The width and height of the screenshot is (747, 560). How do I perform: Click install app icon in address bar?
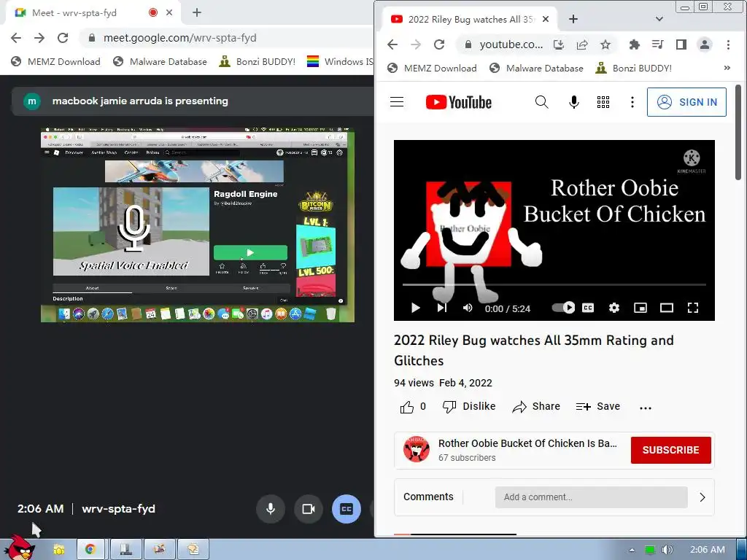[559, 44]
